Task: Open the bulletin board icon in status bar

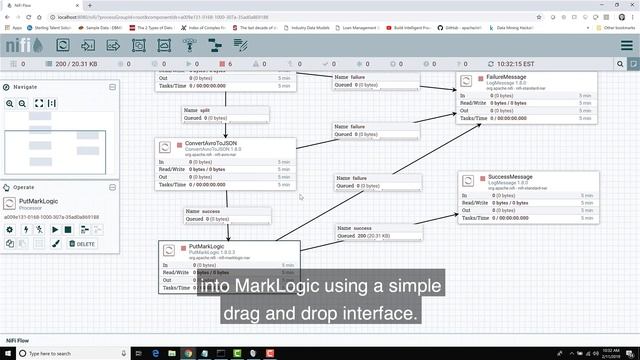Action: 633,64
